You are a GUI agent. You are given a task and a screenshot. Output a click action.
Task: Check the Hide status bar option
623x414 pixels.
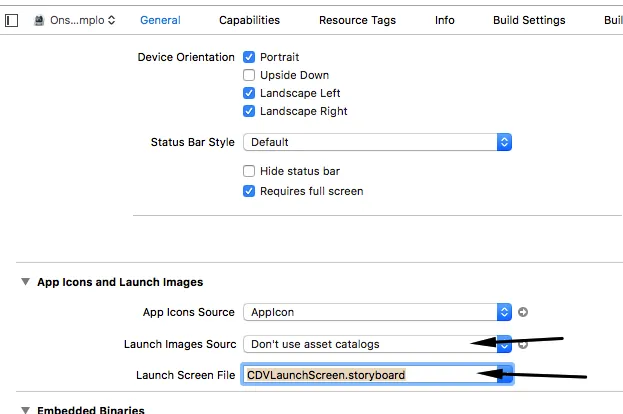tap(249, 171)
